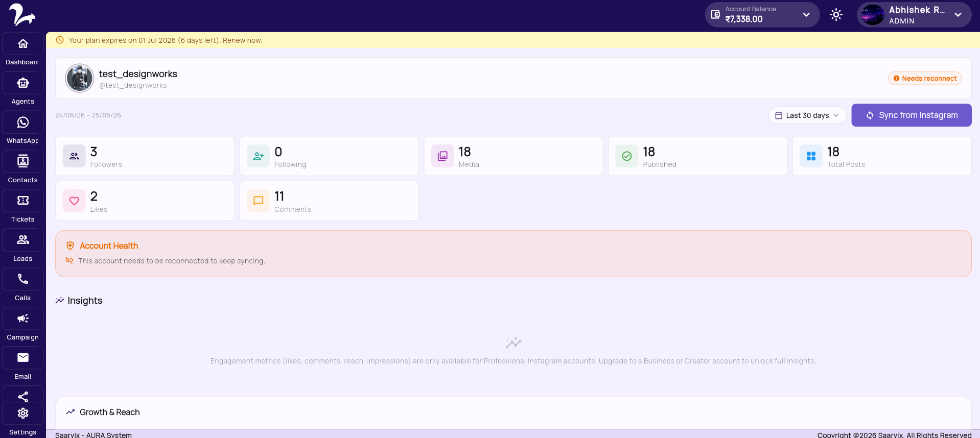This screenshot has width=980, height=438.
Task: Click the date range text 24/06/26 – 25/05/26
Action: tap(88, 115)
